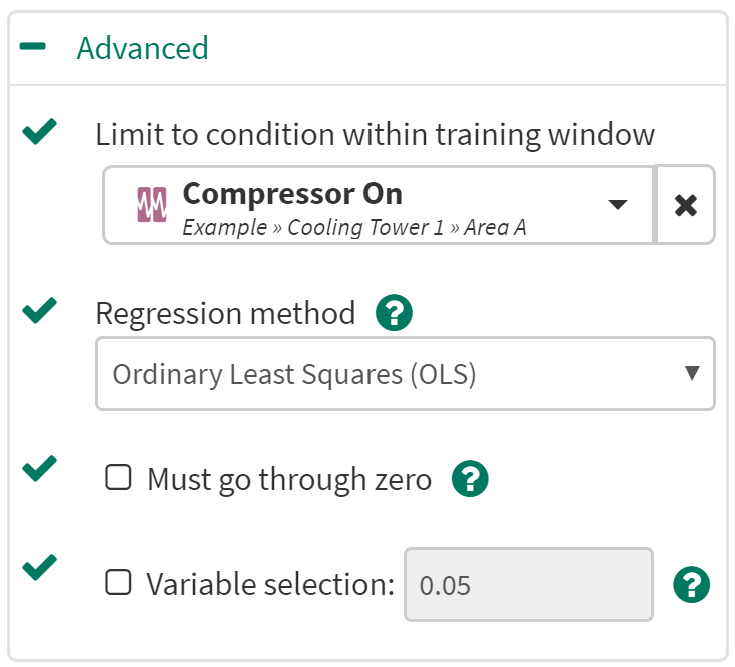The height and width of the screenshot is (667, 735).
Task: Open condition dropdown using the caret arrow
Action: click(618, 205)
